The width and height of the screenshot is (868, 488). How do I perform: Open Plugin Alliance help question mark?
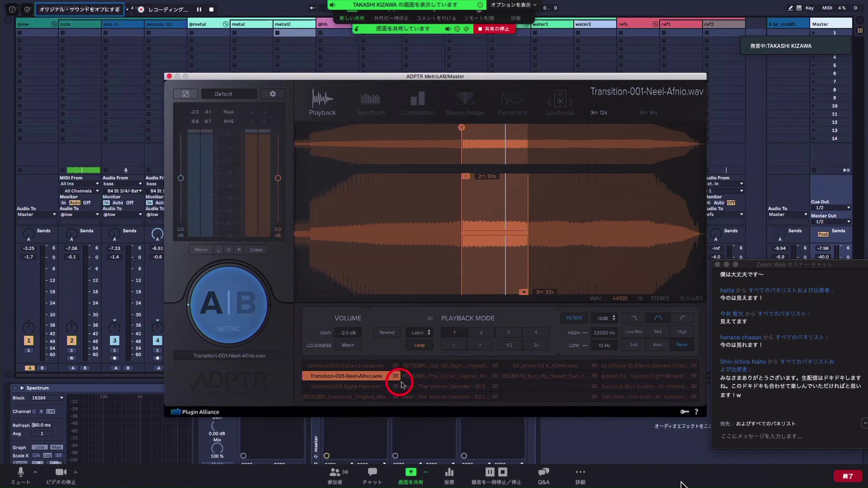tap(696, 412)
